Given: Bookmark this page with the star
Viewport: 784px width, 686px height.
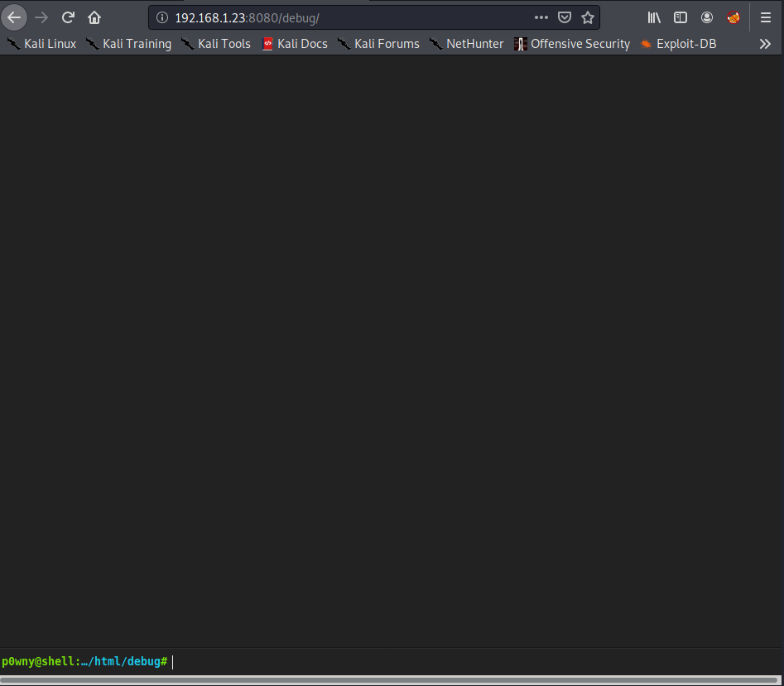Looking at the screenshot, I should [x=588, y=17].
